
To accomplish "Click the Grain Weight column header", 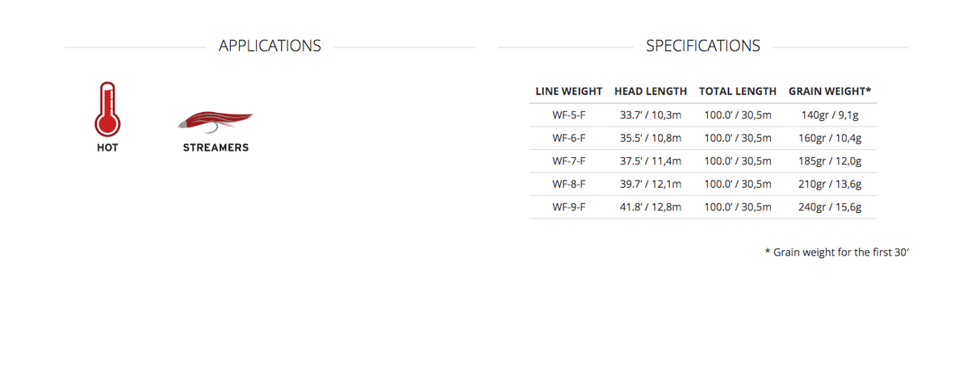I will [x=830, y=92].
